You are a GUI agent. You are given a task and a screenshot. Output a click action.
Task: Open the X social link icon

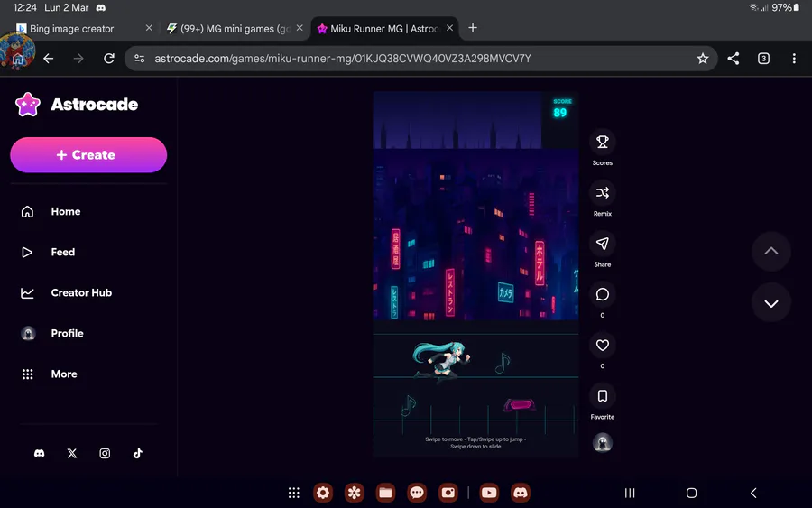click(72, 454)
